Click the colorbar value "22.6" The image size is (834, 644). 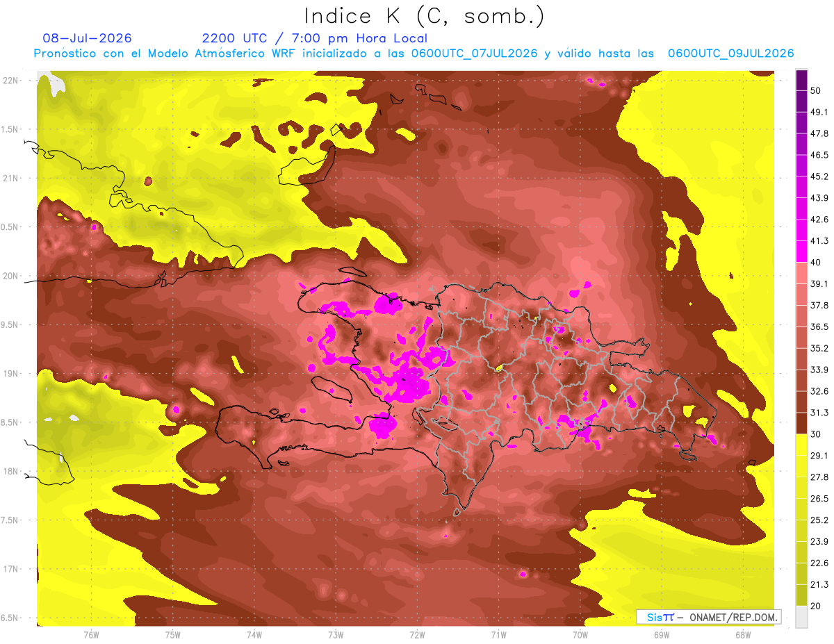pos(819,563)
